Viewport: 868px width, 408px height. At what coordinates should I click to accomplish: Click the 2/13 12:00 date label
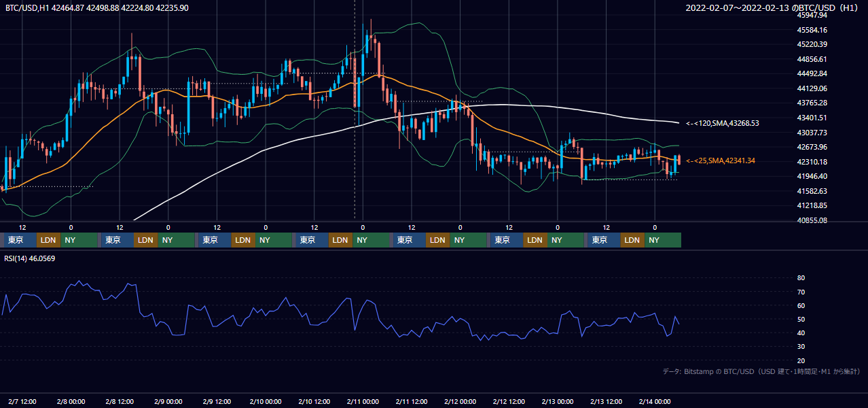coord(607,401)
